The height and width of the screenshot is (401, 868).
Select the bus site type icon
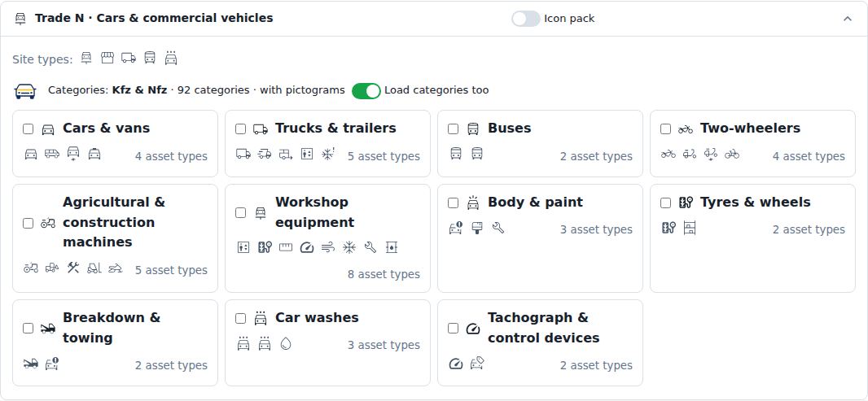(150, 58)
